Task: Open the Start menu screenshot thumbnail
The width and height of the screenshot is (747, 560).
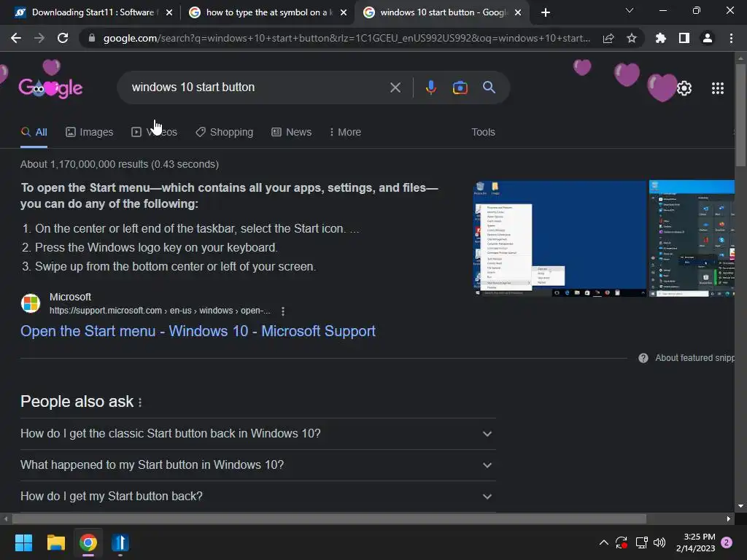Action: click(x=692, y=238)
